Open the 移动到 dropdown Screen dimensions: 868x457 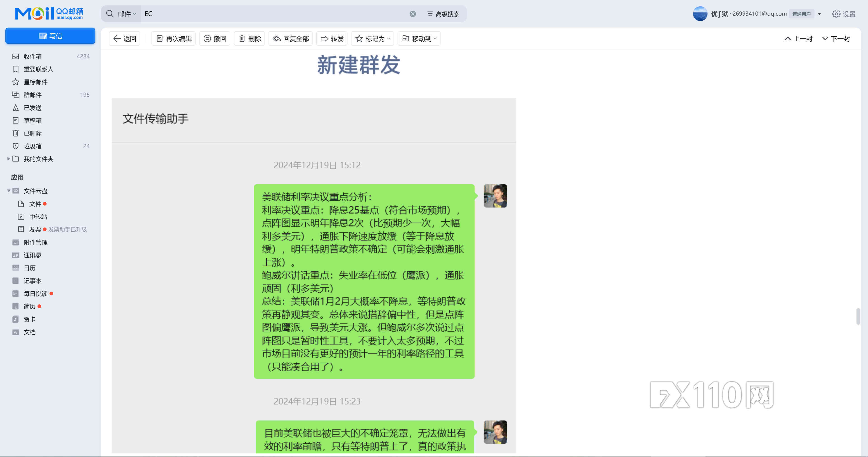coord(419,39)
